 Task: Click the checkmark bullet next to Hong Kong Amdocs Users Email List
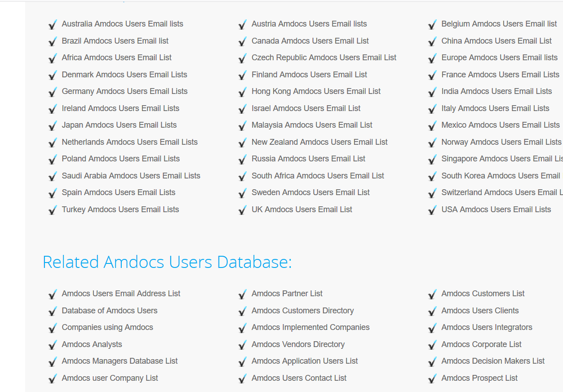pyautogui.click(x=243, y=92)
